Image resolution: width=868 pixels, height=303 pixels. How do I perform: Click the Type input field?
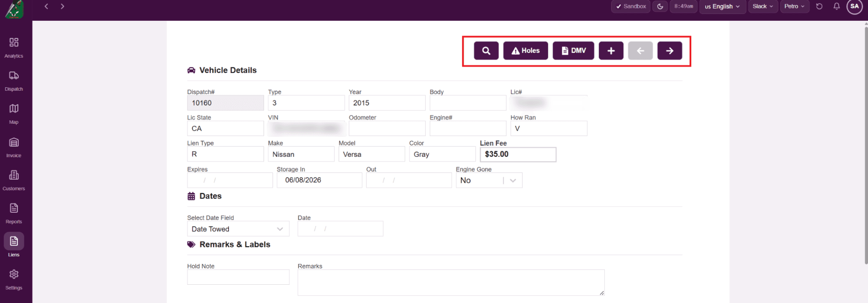[306, 103]
